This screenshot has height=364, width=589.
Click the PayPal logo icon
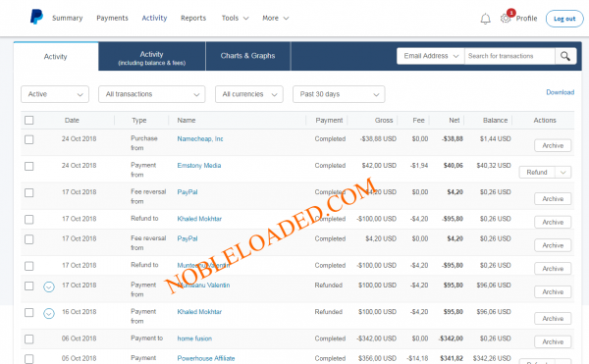click(36, 17)
